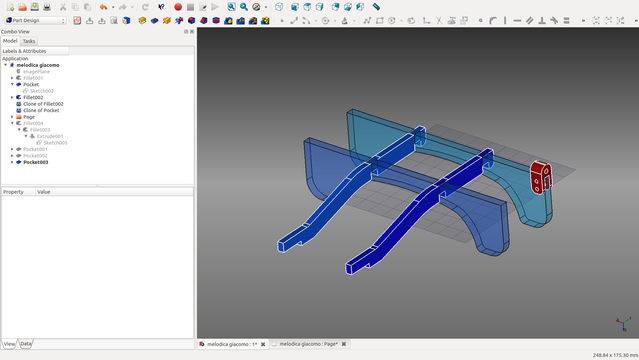Select the Revolution tool icon
This screenshot has height=360, width=639.
167,20
